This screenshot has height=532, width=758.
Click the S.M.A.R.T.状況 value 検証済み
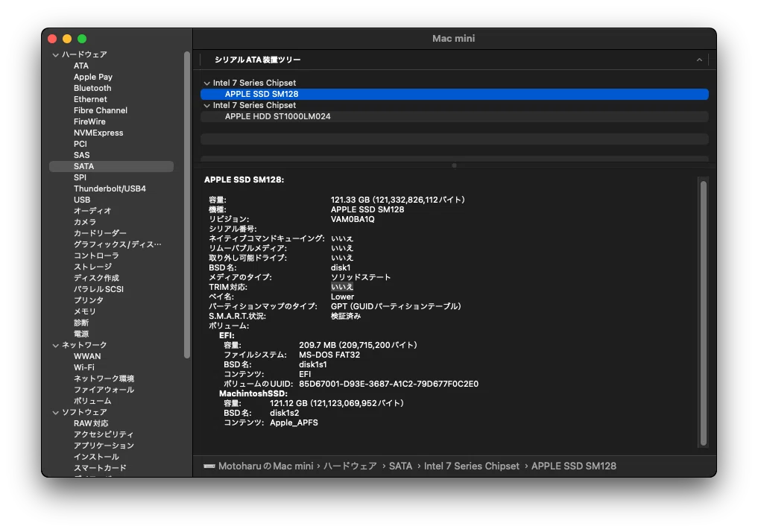(x=346, y=316)
